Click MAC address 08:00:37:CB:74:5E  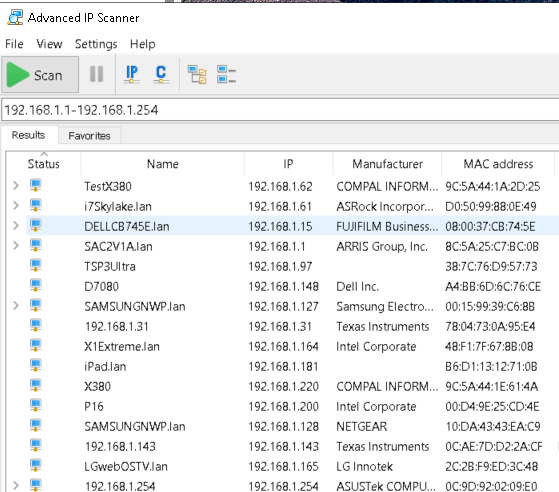click(490, 226)
